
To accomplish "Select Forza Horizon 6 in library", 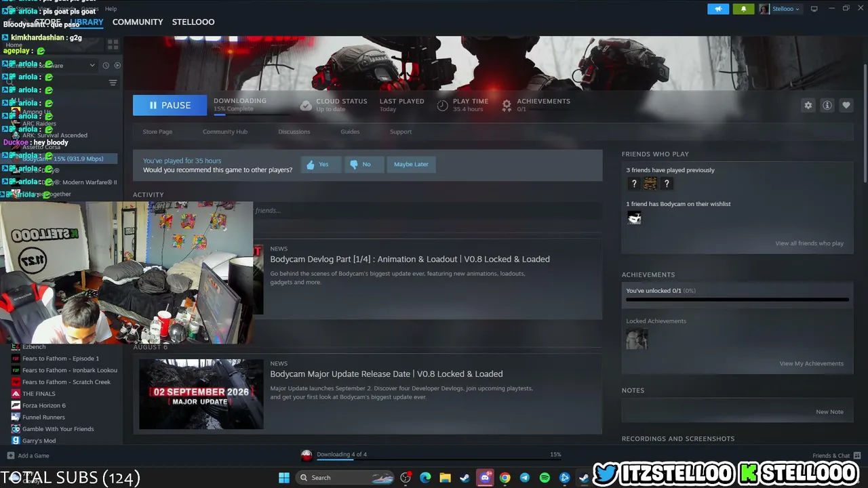I will pyautogui.click(x=44, y=405).
